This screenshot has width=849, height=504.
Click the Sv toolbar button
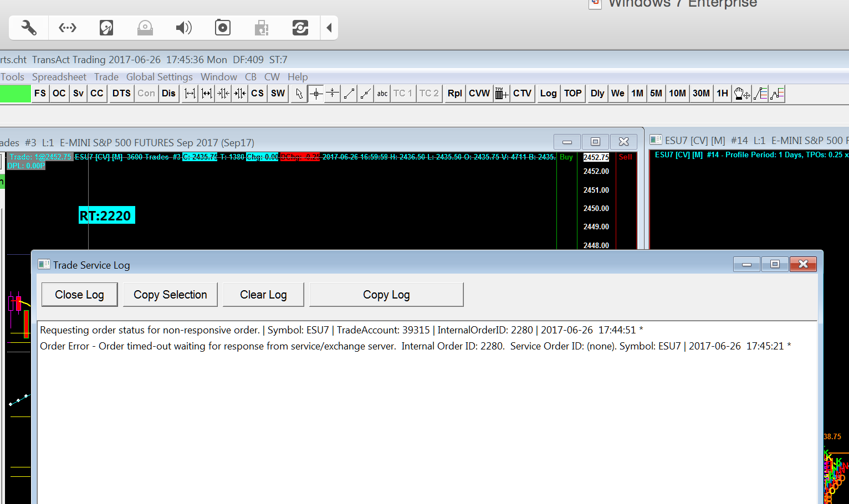[78, 94]
